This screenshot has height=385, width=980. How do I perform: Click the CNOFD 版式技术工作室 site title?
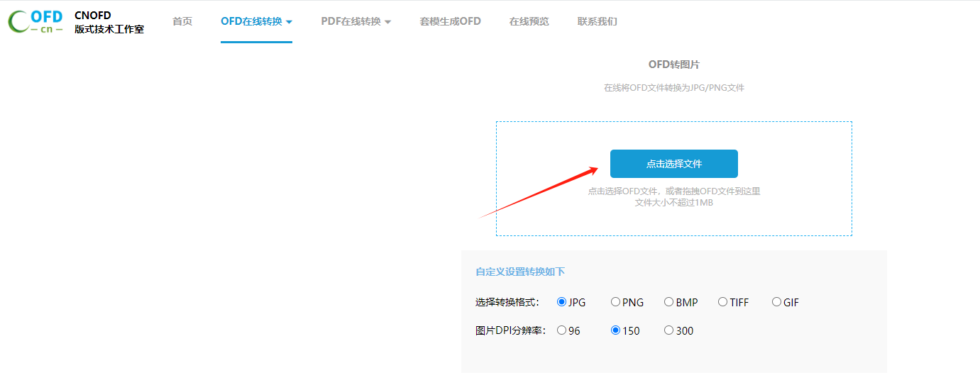(x=109, y=22)
